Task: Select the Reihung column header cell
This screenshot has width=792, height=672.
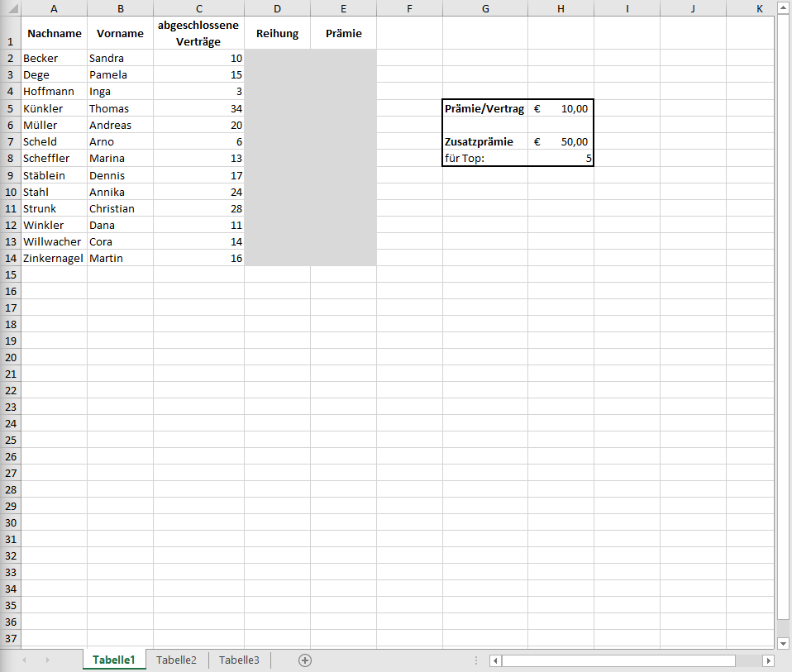Action: tap(276, 33)
